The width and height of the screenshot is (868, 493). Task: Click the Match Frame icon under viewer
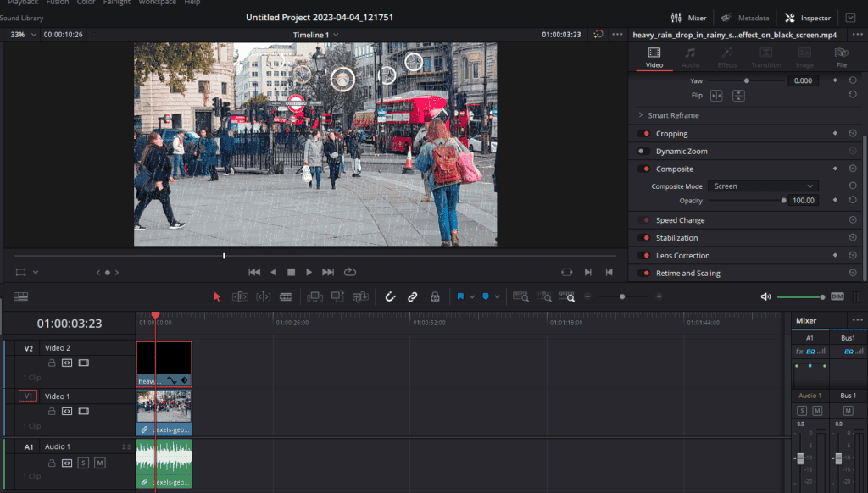coord(566,272)
